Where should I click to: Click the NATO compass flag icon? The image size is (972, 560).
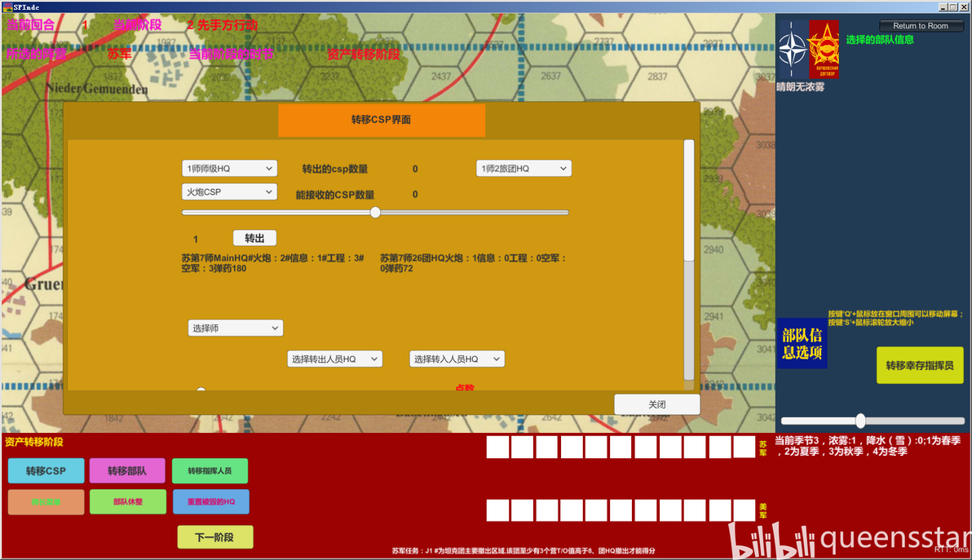pyautogui.click(x=793, y=49)
